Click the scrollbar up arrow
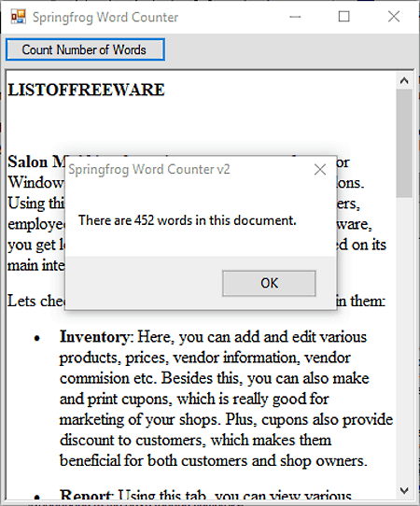This screenshot has height=506, width=420. click(x=404, y=80)
